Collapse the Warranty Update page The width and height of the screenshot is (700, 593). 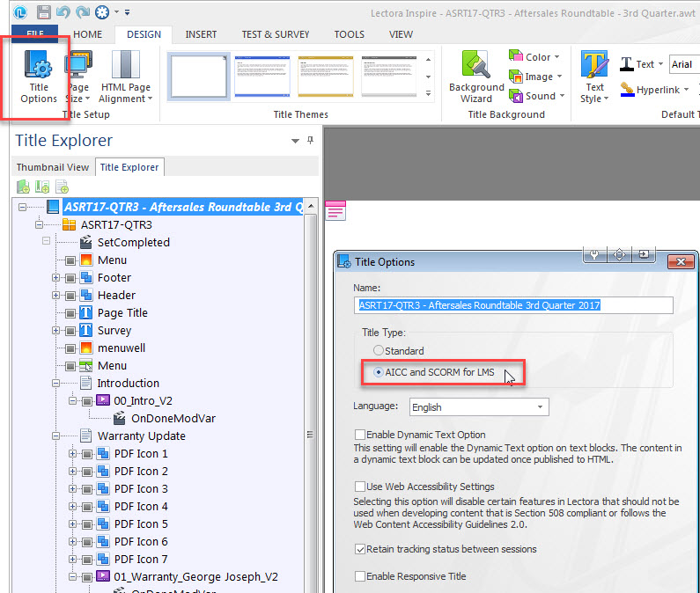(x=55, y=436)
